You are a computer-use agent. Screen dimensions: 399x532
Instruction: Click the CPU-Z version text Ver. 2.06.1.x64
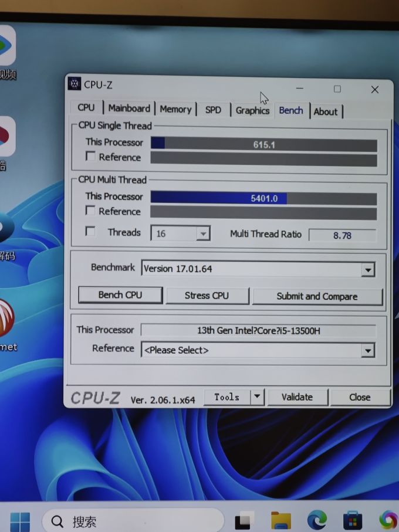[163, 400]
